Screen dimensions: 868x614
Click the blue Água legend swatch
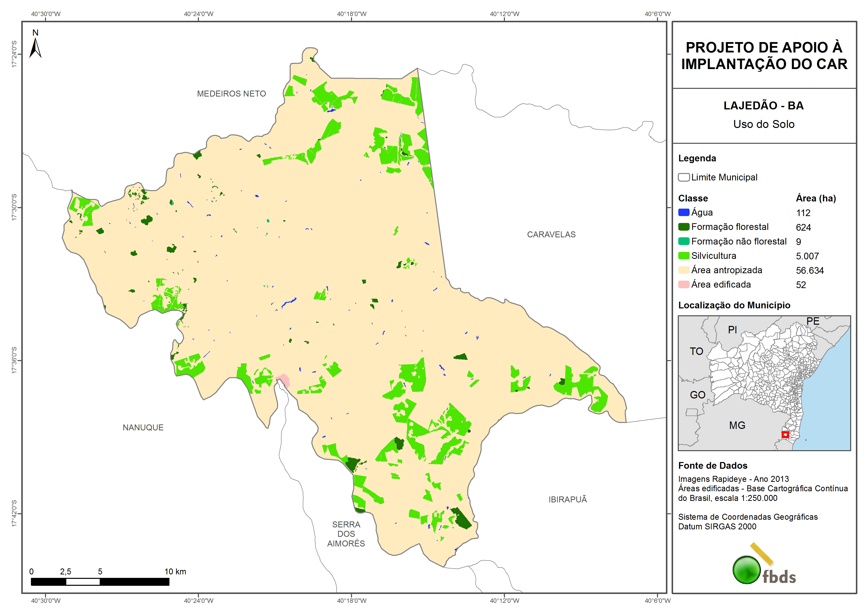point(683,213)
